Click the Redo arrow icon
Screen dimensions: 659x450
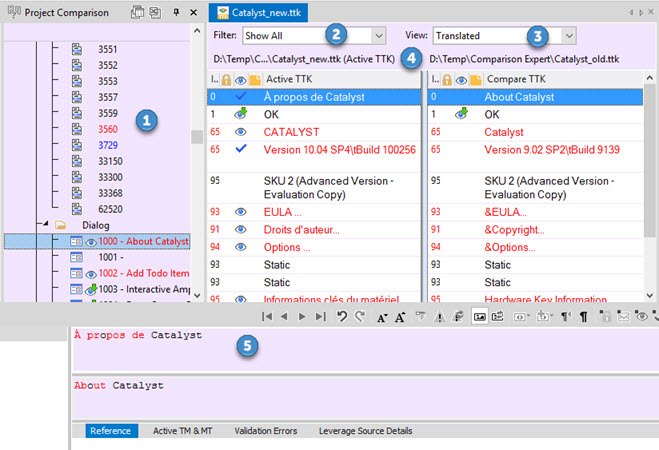360,316
